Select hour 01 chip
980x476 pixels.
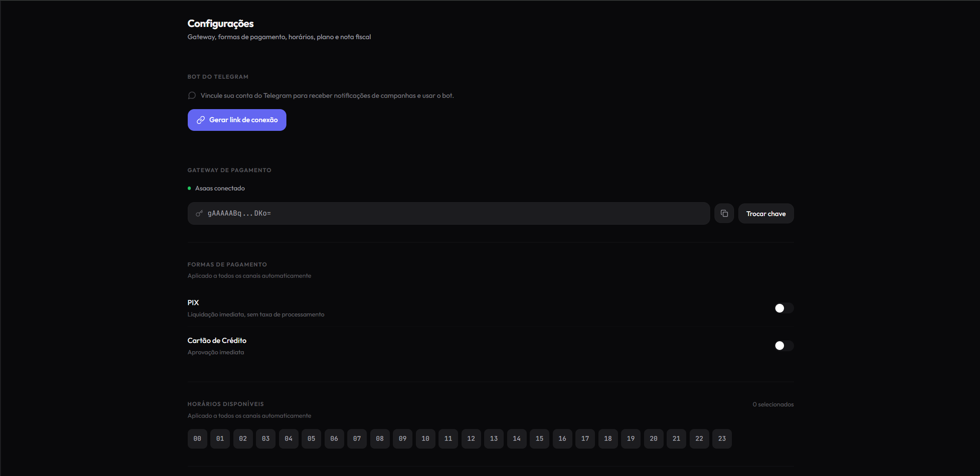point(220,439)
